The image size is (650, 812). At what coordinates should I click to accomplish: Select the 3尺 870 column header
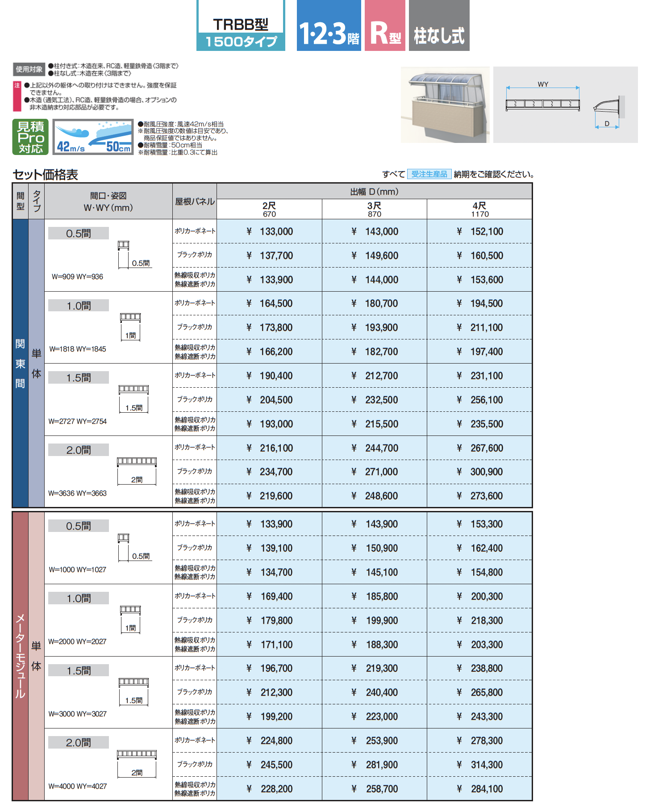pos(375,209)
